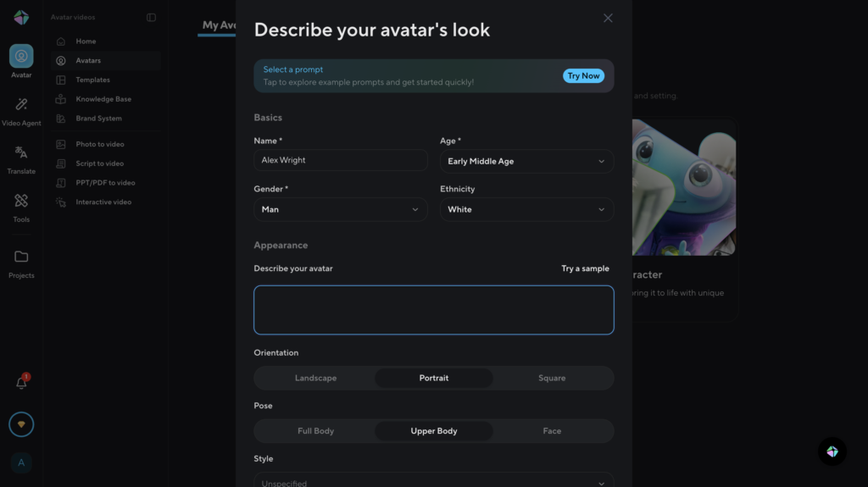The image size is (868, 487).
Task: Click the Name field containing Alex Wright
Action: pos(341,160)
